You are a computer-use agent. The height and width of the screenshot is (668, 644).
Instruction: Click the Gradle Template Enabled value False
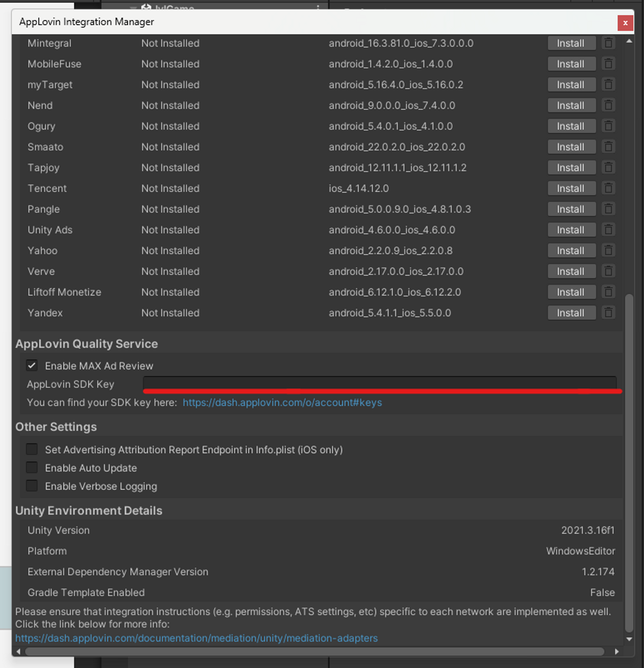click(602, 593)
